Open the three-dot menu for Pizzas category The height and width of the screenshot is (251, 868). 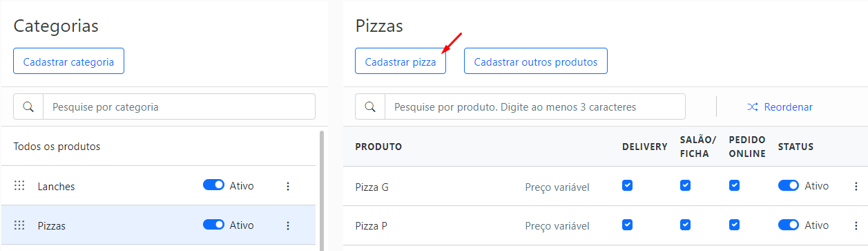click(288, 225)
